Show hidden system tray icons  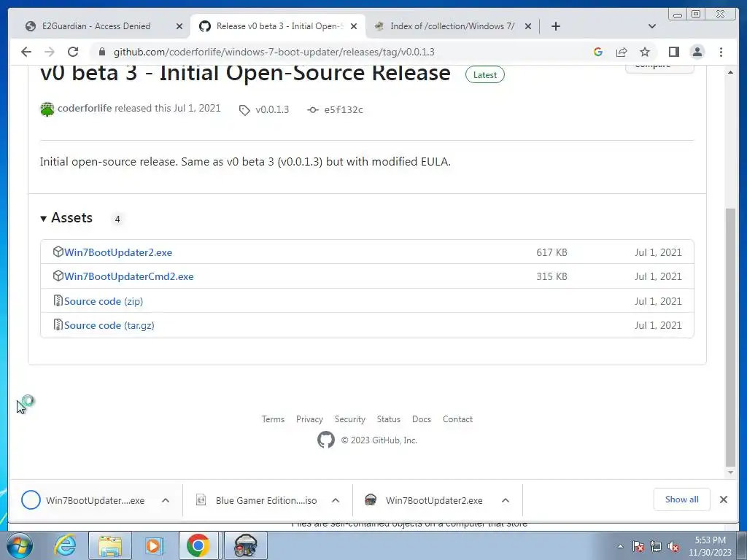click(620, 546)
